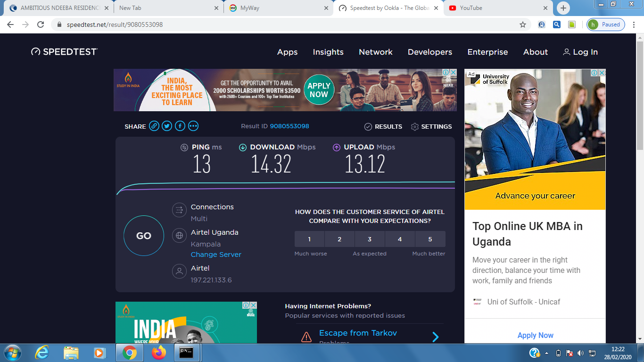Image resolution: width=644 pixels, height=362 pixels.
Task: Bookmark this page with star icon
Action: coord(522,25)
